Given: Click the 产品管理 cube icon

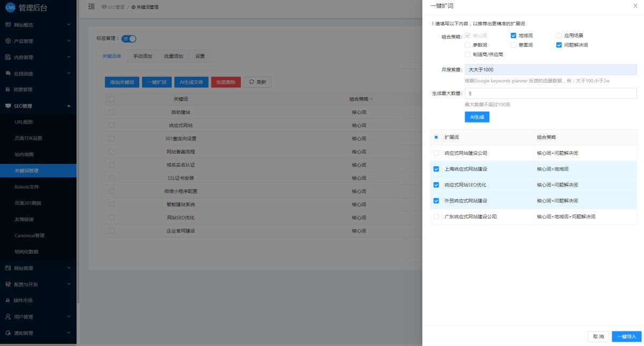Looking at the screenshot, I should 8,41.
